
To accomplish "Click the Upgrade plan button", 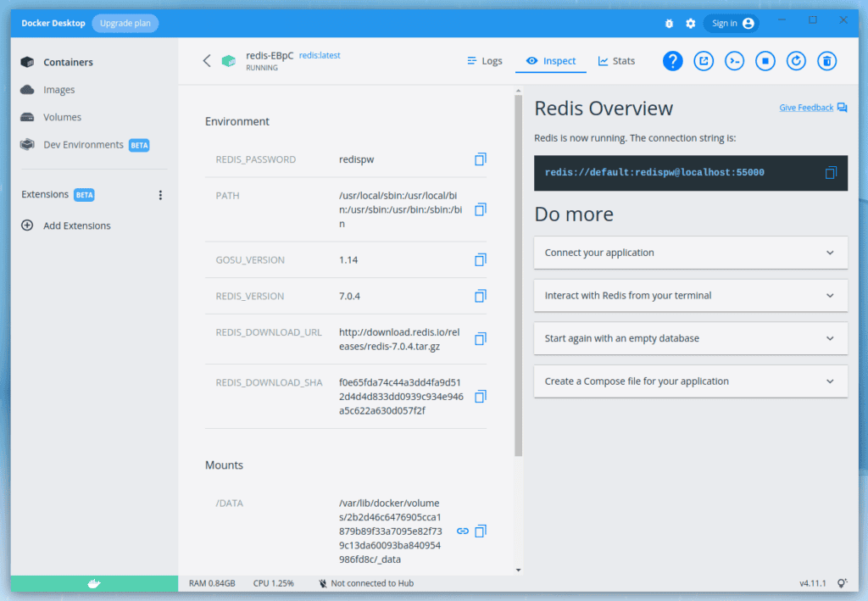I will (x=125, y=23).
